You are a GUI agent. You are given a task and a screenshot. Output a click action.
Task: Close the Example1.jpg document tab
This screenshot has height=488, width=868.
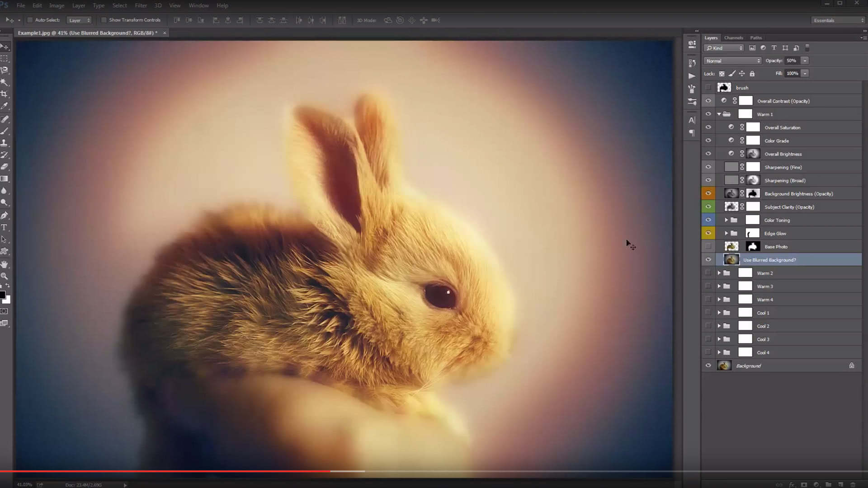click(x=165, y=33)
